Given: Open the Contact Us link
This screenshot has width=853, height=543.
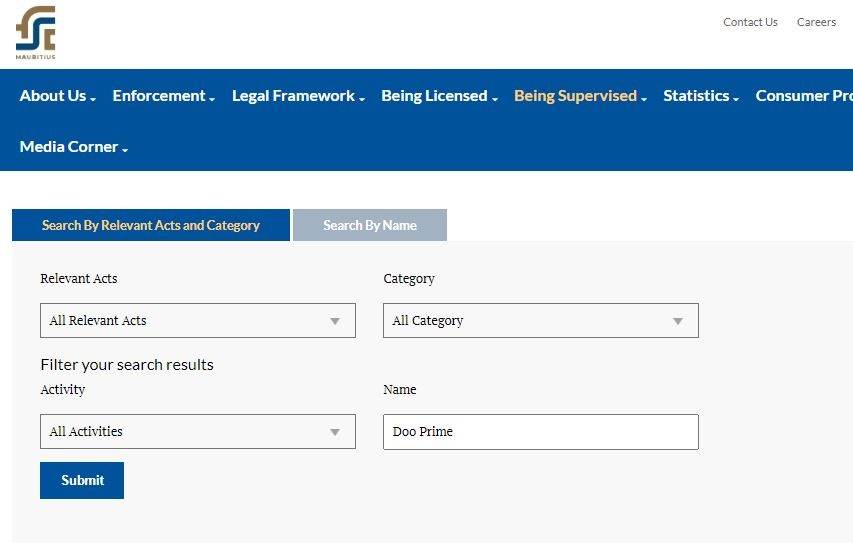Looking at the screenshot, I should pyautogui.click(x=750, y=22).
